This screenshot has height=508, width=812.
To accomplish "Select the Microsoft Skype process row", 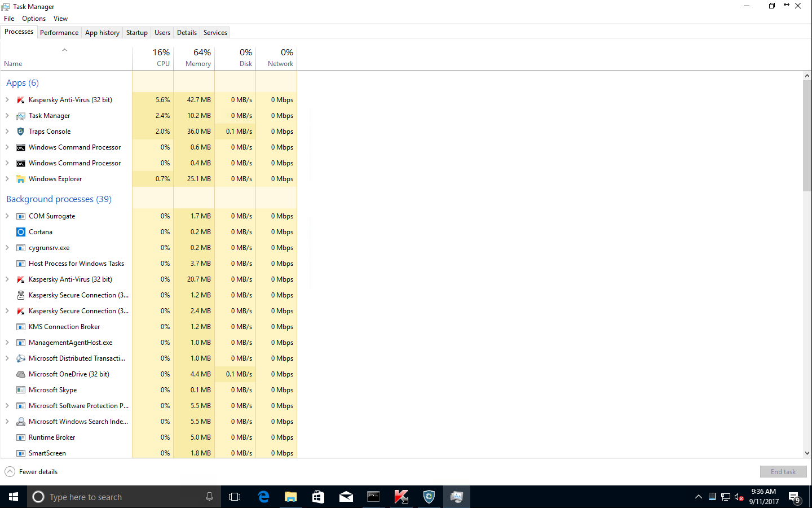I will pos(148,390).
